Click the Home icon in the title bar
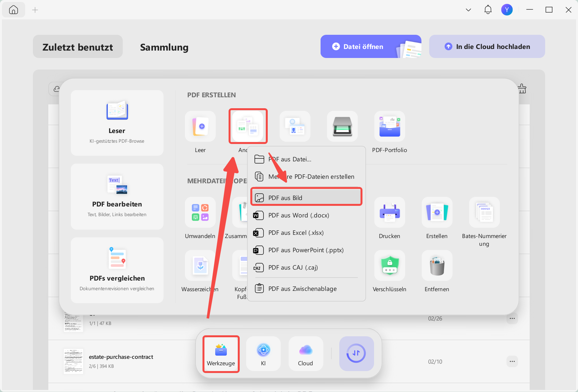Screen dimensions: 578x392 14,10
